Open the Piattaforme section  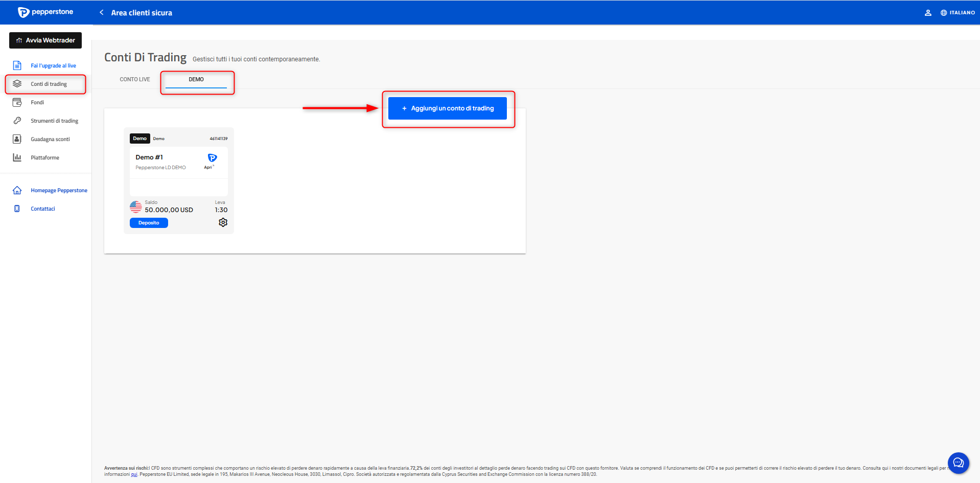click(x=45, y=157)
